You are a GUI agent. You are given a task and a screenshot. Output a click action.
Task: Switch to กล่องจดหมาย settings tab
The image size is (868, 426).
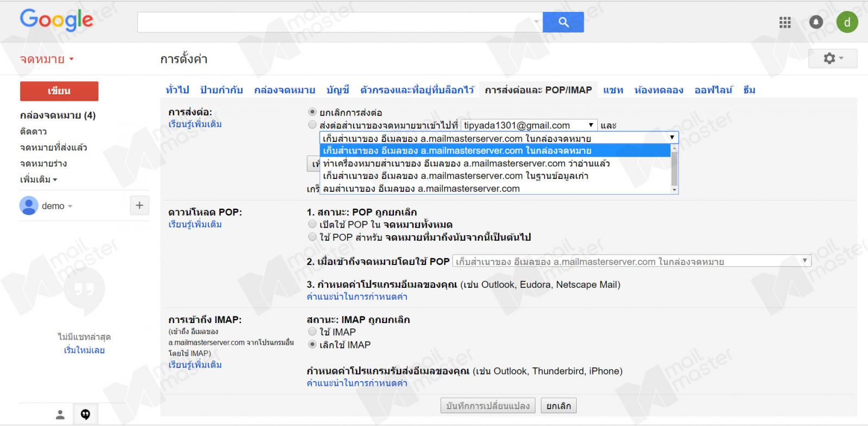pos(285,90)
